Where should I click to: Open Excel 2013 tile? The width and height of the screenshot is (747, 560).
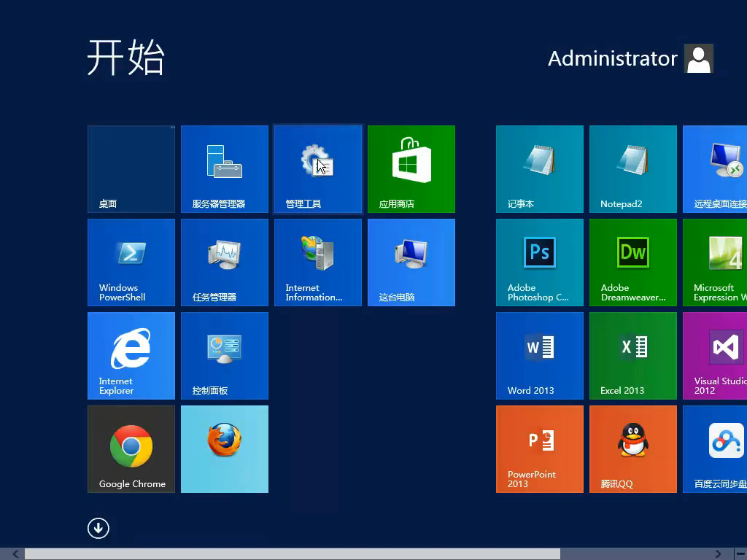633,355
